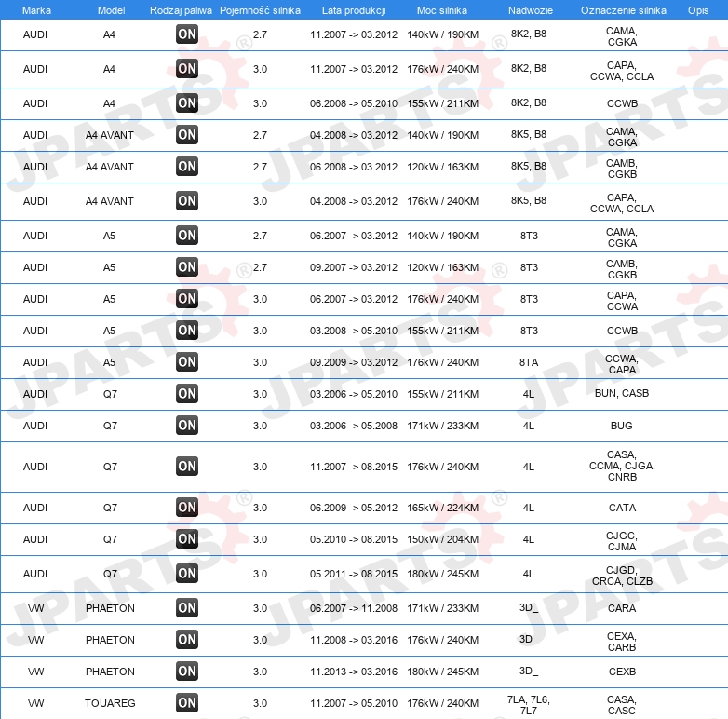Click 3.0 capacity in PHAETON CEXB row
728x719 pixels.
260,672
